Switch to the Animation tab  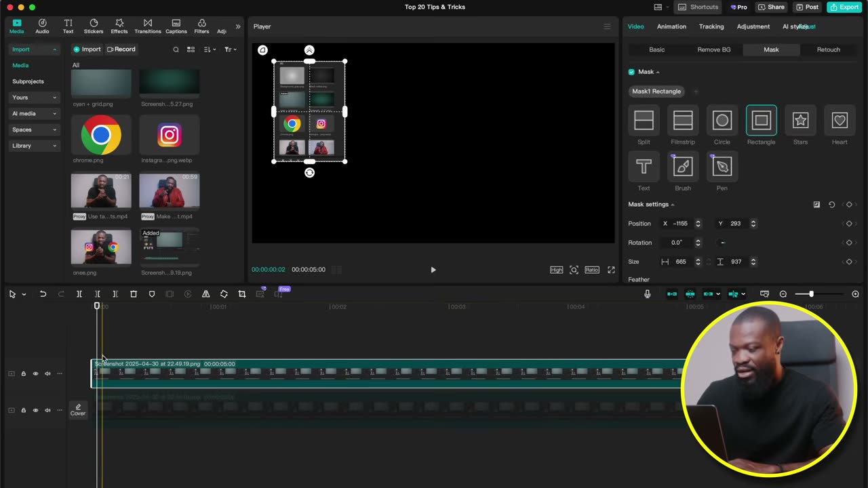coord(671,26)
